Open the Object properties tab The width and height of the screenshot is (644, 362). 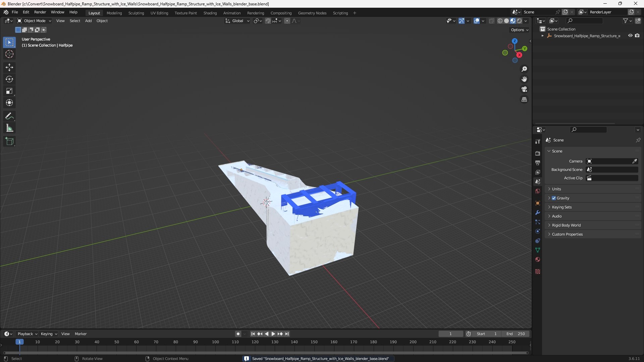(538, 203)
